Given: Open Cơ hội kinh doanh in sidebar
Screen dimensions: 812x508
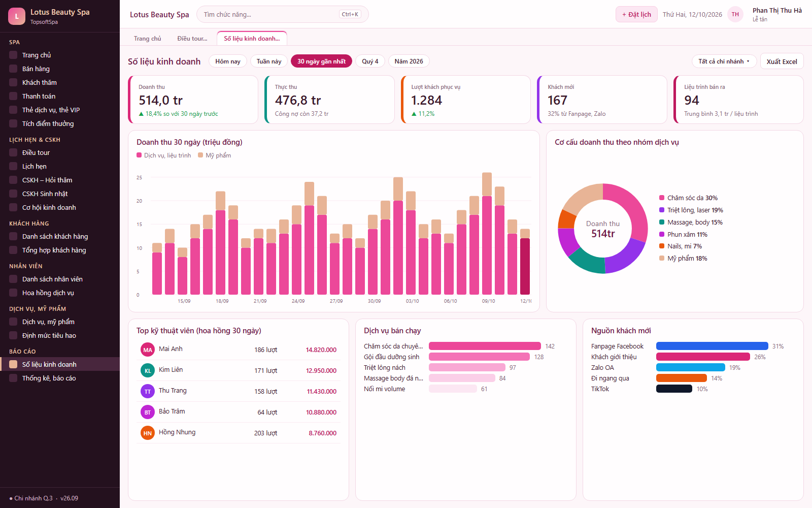Looking at the screenshot, I should [60, 207].
